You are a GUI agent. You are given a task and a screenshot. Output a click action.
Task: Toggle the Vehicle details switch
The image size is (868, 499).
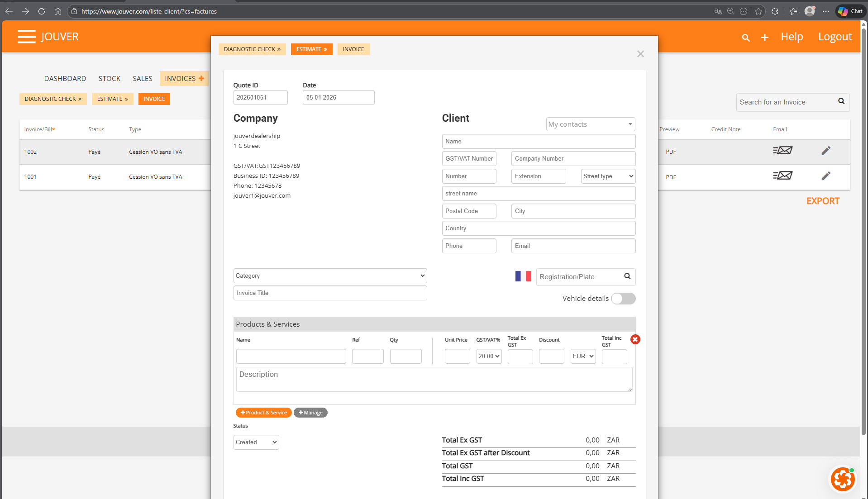pyautogui.click(x=623, y=299)
